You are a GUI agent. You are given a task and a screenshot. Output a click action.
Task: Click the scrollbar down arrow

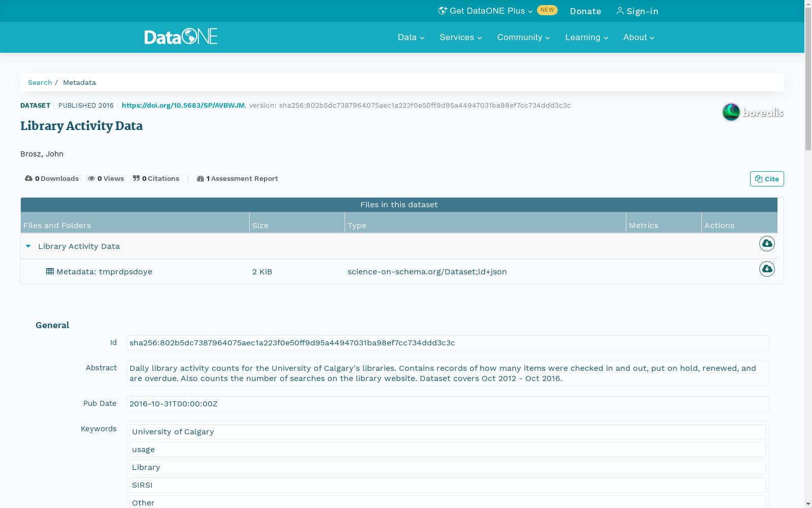pyautogui.click(x=808, y=504)
